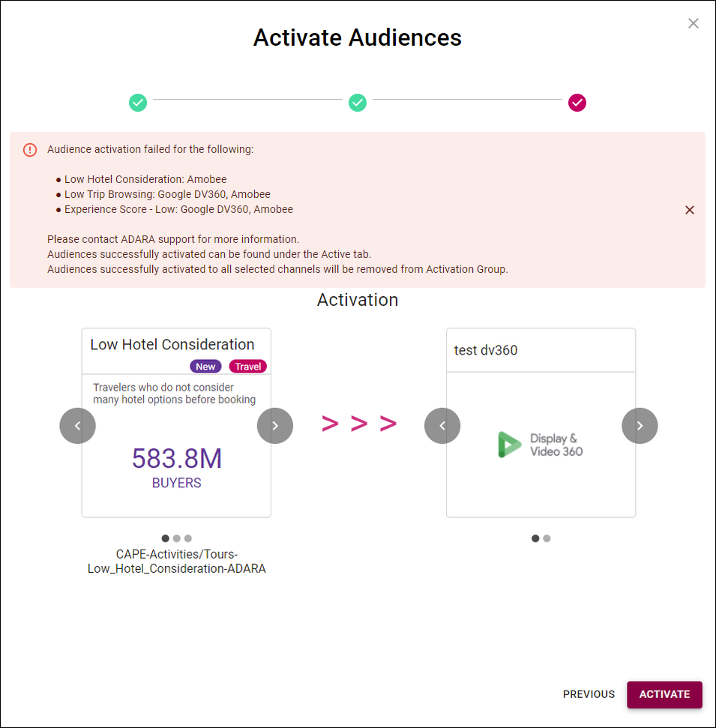Click the ACTIVATE button
This screenshot has width=716, height=728.
[x=664, y=694]
